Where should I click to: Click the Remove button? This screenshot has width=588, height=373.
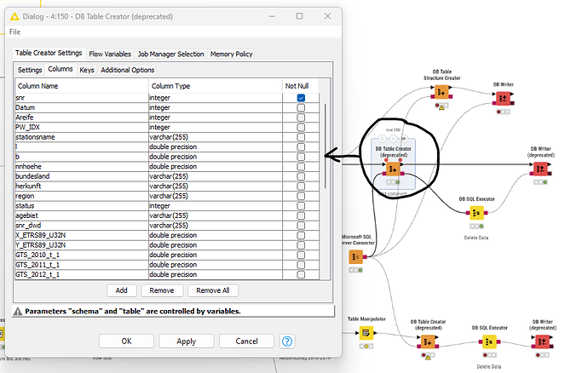tap(162, 290)
